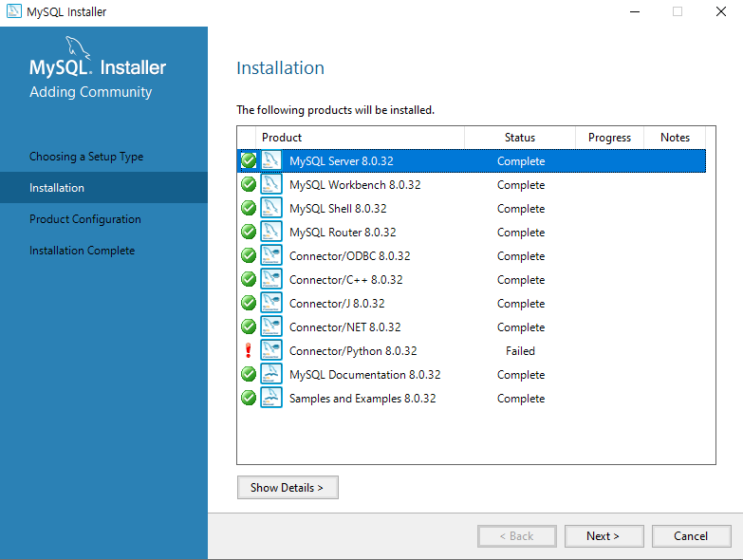Click the Connector/ODBC 8.0.32 product icon
The height and width of the screenshot is (560, 743).
[x=271, y=255]
